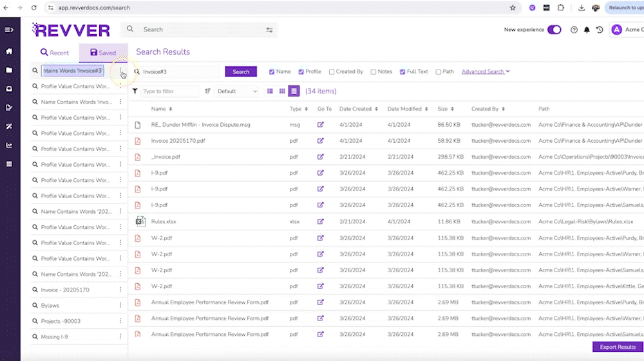The height and width of the screenshot is (361, 644).
Task: Sort by Size column
Action: click(x=446, y=109)
